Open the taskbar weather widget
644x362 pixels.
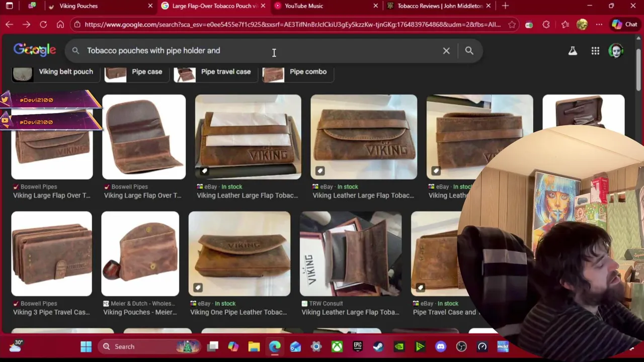click(15, 345)
